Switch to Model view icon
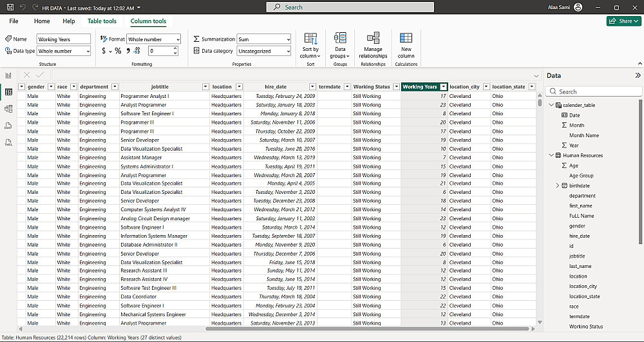 click(x=8, y=109)
